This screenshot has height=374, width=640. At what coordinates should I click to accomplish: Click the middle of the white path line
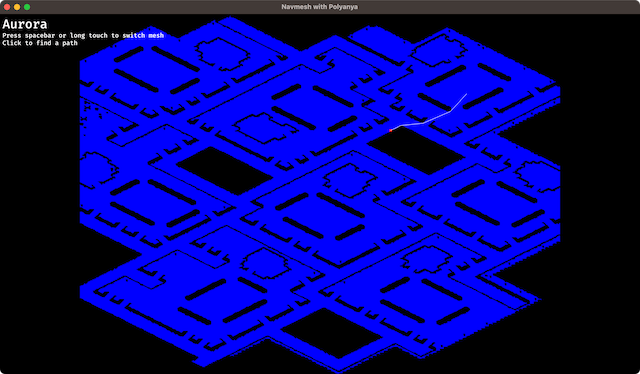tap(425, 122)
